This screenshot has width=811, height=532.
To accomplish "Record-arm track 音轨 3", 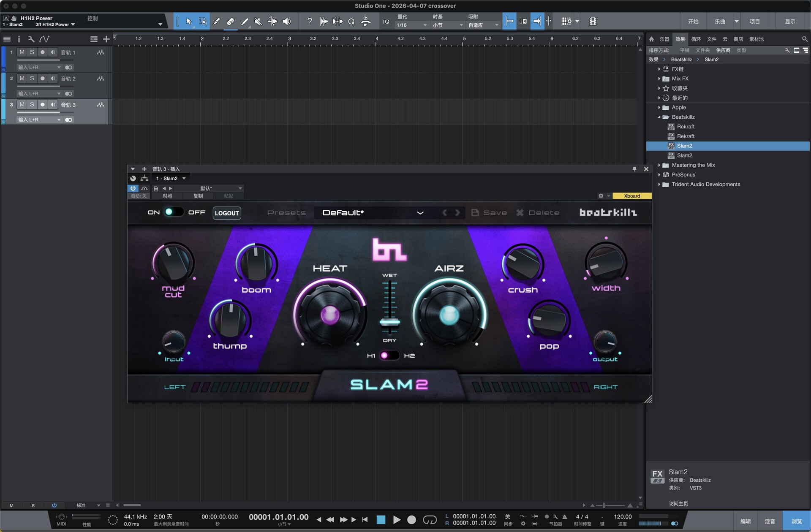I will (43, 105).
